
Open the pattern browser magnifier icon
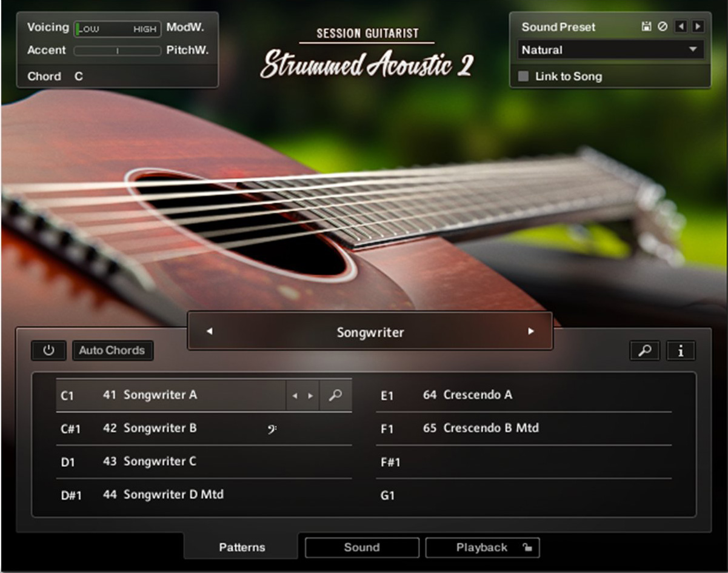coord(644,350)
